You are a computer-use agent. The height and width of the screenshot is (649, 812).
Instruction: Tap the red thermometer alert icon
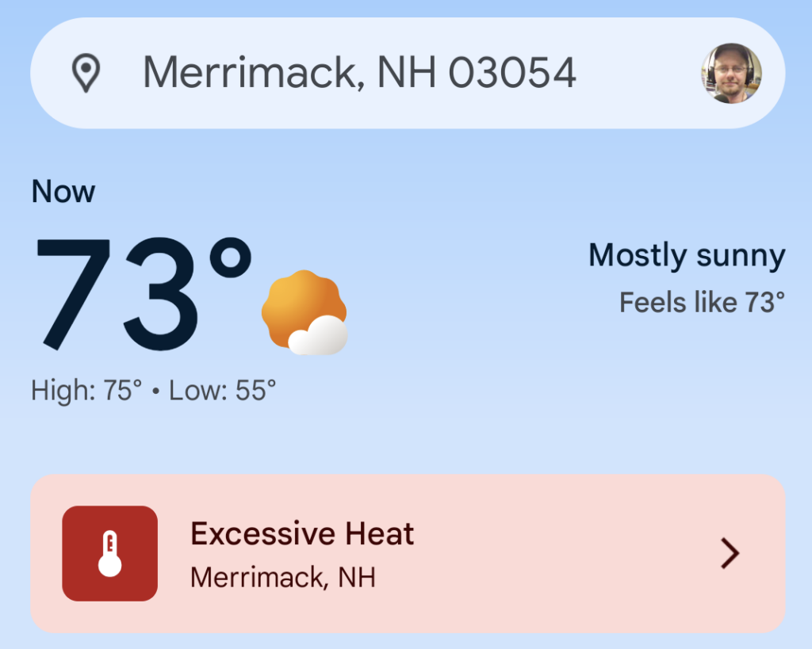point(110,553)
